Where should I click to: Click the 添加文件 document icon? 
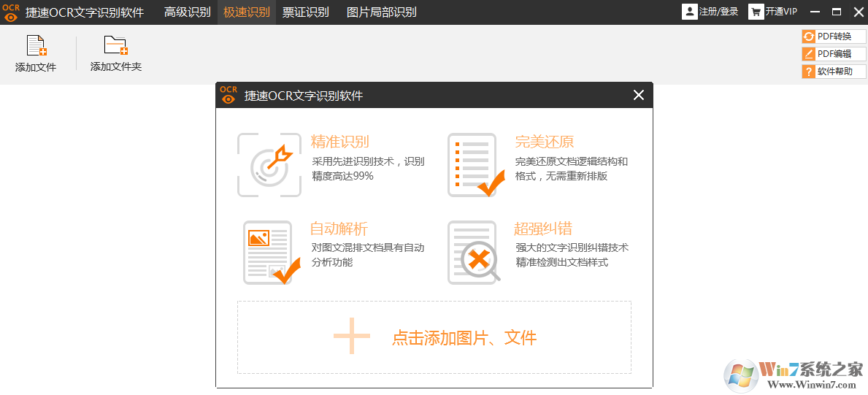click(37, 45)
